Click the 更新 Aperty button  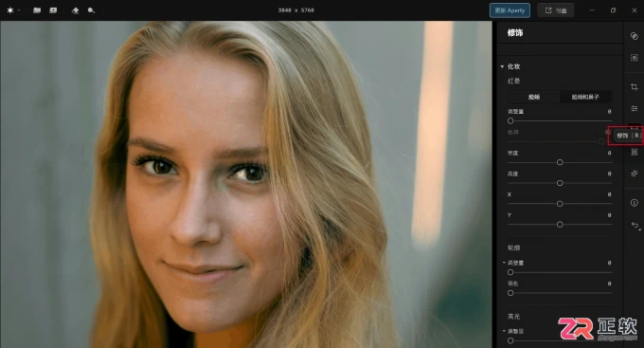pyautogui.click(x=510, y=10)
